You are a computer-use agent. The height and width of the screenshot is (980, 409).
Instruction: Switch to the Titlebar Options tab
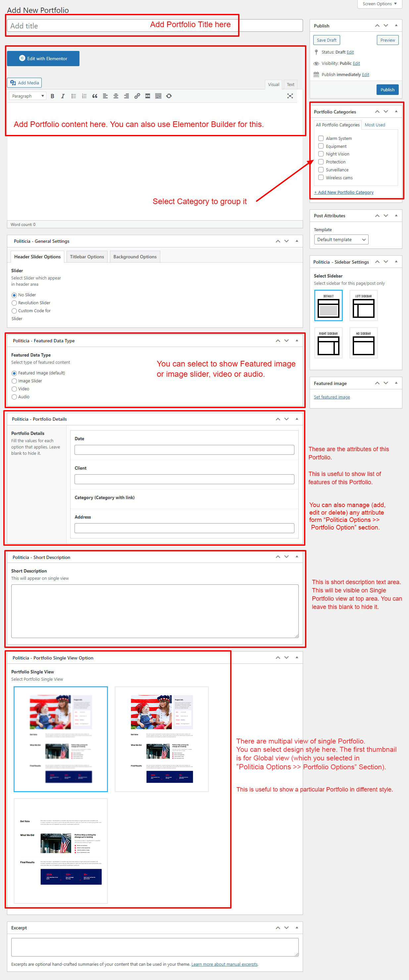click(87, 257)
